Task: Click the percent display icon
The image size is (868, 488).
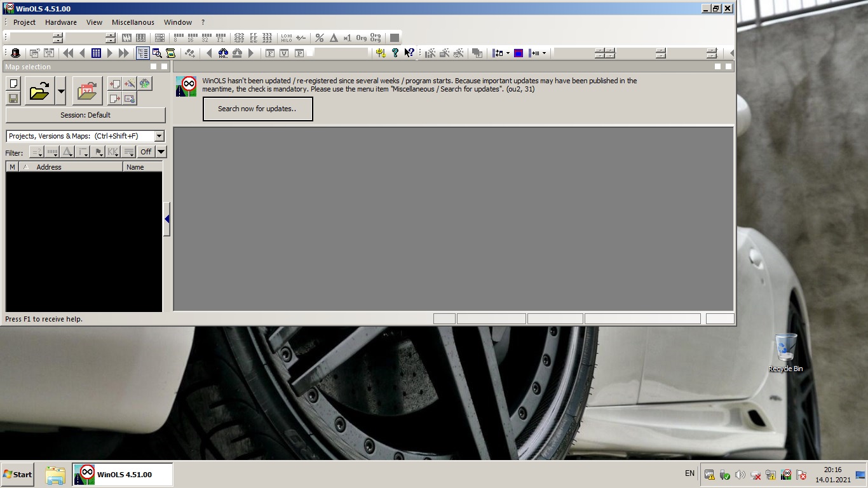Action: [x=320, y=38]
